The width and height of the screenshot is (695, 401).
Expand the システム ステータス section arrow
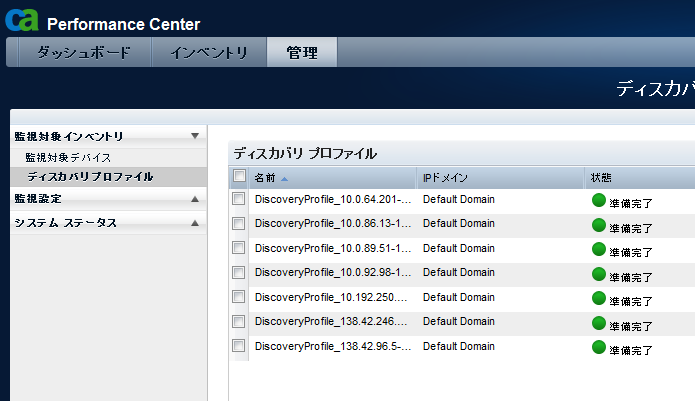195,223
